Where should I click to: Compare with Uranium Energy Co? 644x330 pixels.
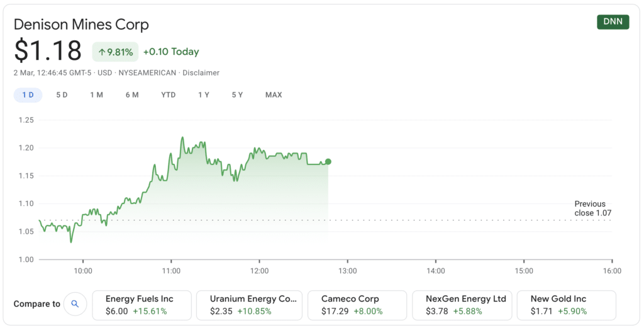[249, 305]
